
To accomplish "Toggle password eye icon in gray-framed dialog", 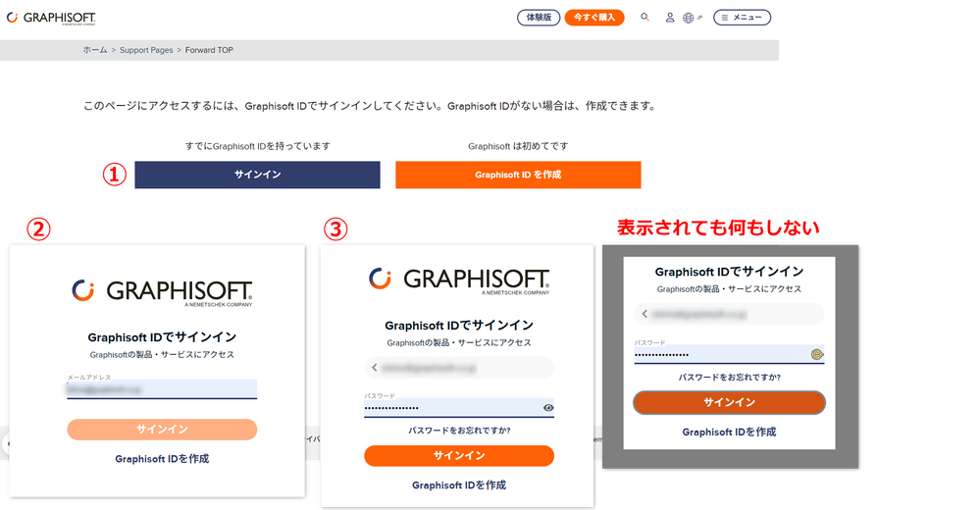I will pos(817,354).
